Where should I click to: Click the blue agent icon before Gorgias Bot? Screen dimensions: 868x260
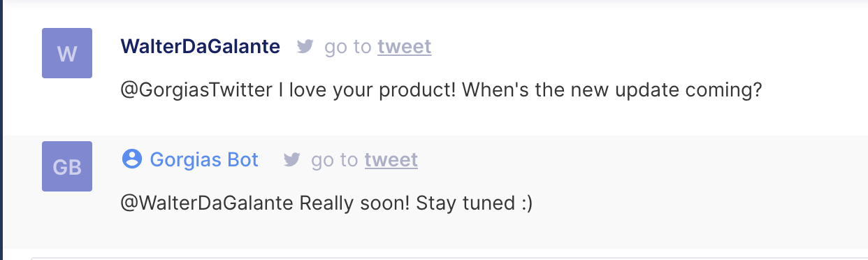pyautogui.click(x=131, y=159)
